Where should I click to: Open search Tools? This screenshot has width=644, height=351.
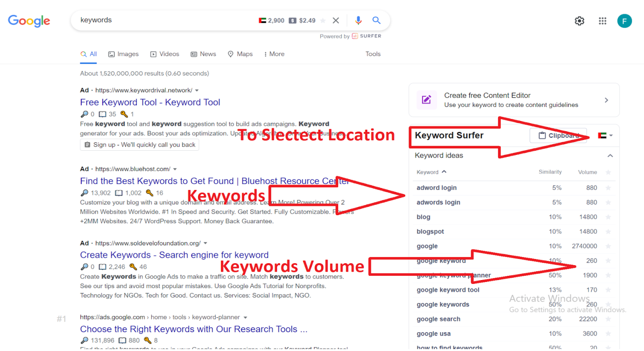[x=373, y=54]
